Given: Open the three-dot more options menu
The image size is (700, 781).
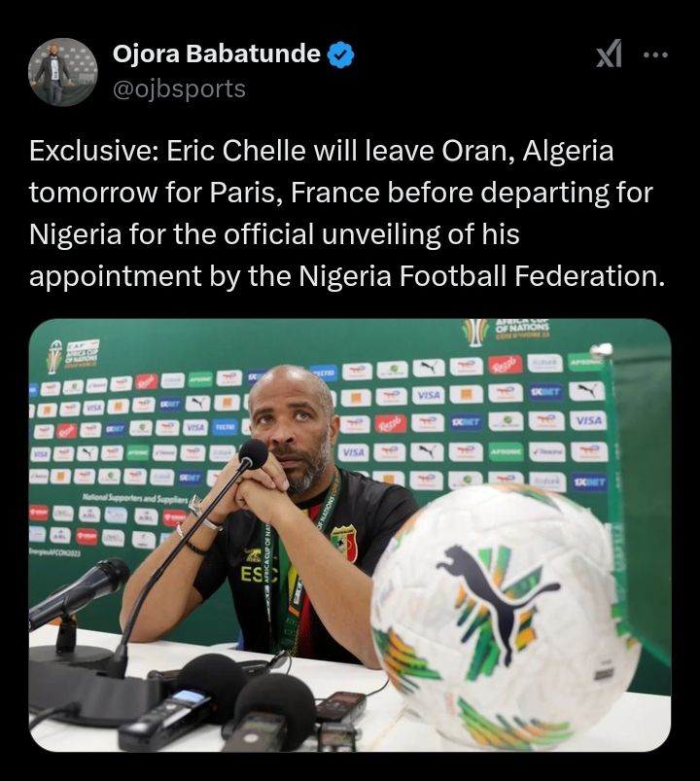Looking at the screenshot, I should point(656,55).
